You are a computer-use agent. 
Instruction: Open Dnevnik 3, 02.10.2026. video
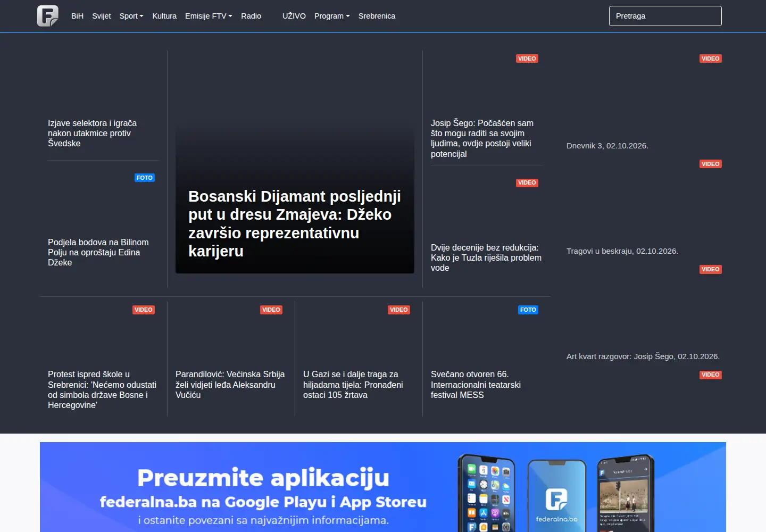pyautogui.click(x=607, y=146)
